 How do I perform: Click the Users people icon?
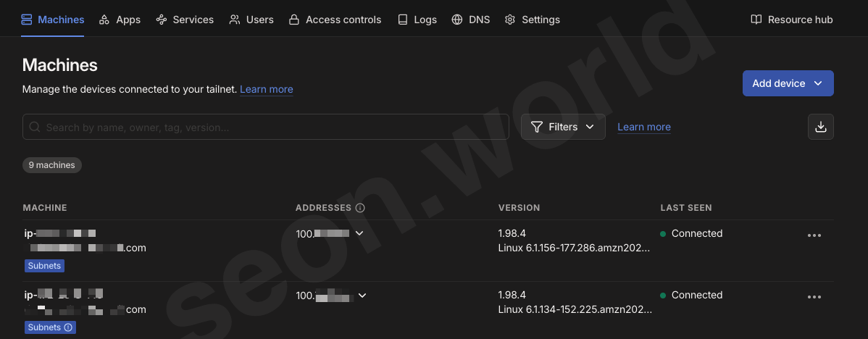tap(235, 20)
